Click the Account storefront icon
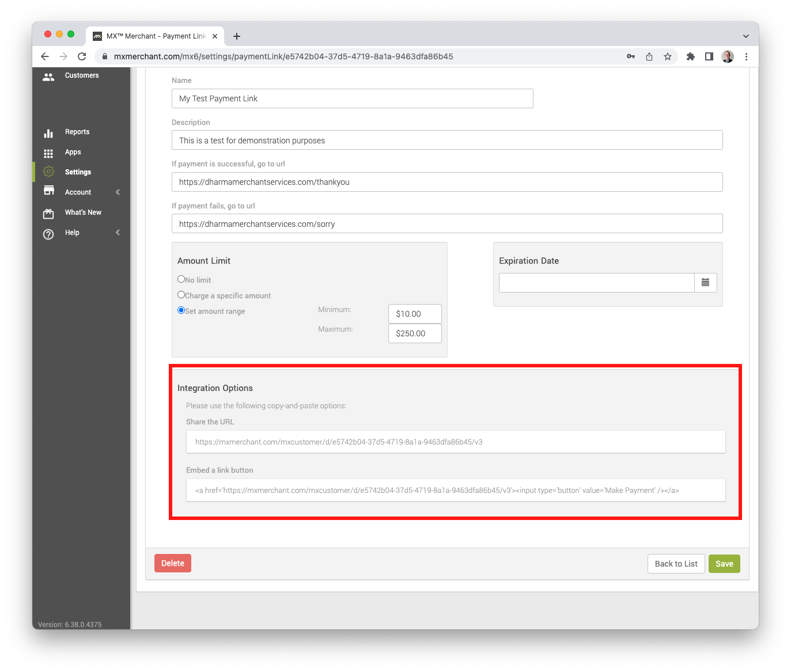791x672 pixels. tap(49, 191)
